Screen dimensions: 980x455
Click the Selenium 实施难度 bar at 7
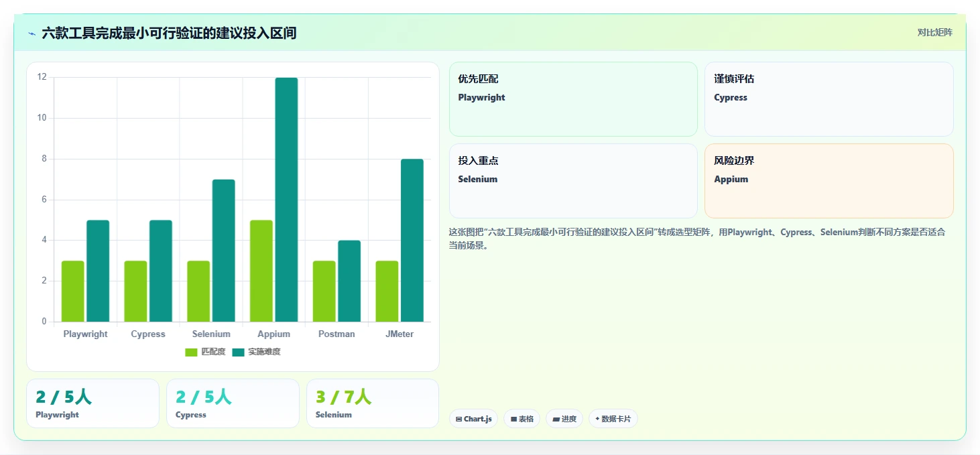point(224,251)
